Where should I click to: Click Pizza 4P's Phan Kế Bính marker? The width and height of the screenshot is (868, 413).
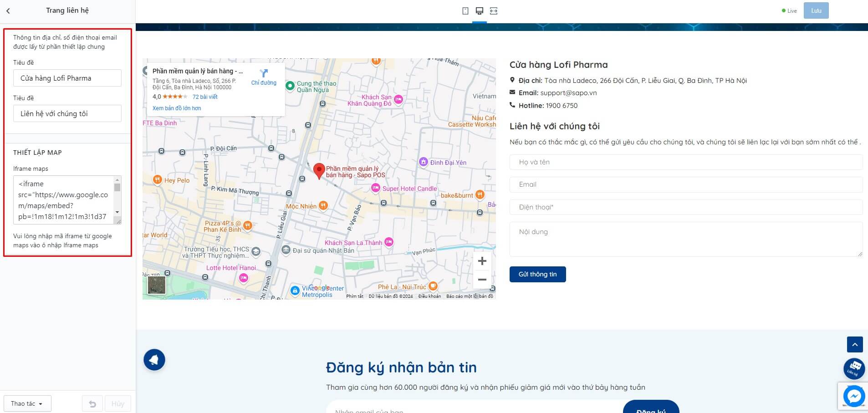click(247, 225)
